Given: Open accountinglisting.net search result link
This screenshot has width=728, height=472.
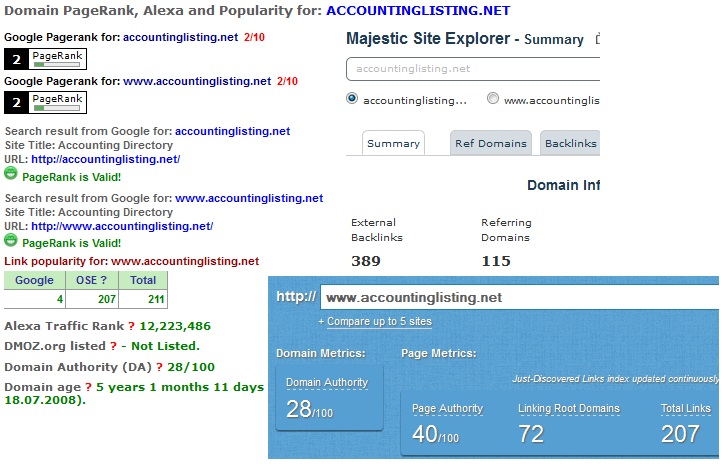Looking at the screenshot, I should (233, 131).
